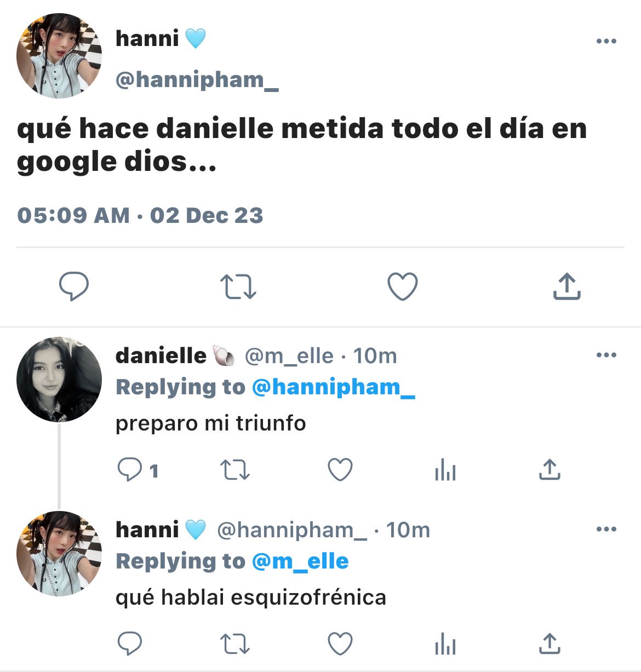
Task: Open more options on main tweet
Action: [606, 41]
